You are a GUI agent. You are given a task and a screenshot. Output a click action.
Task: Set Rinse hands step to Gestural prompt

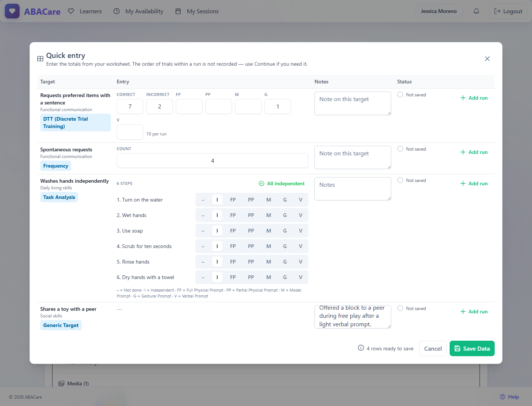pos(285,262)
